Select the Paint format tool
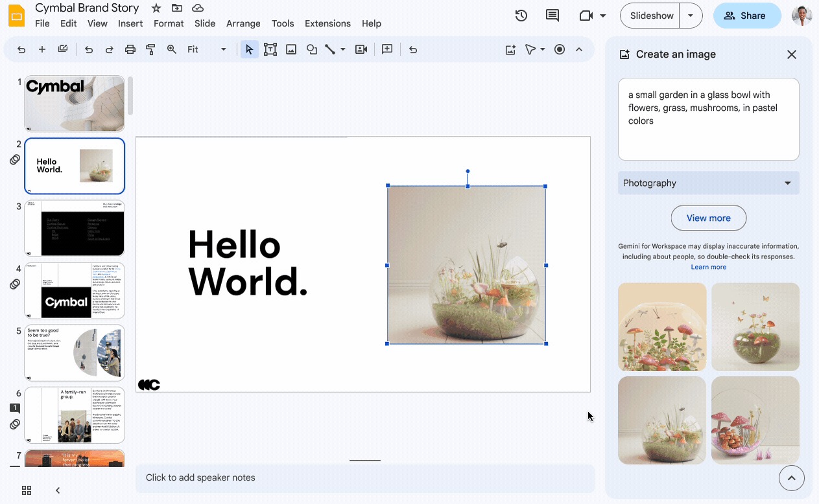Image resolution: width=819 pixels, height=504 pixels. coord(150,49)
